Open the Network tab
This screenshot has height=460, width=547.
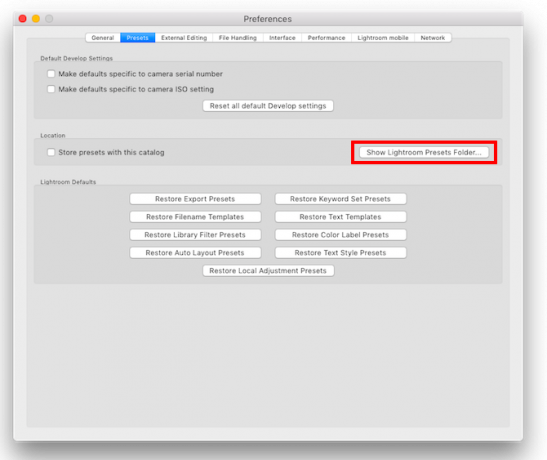pyautogui.click(x=433, y=38)
